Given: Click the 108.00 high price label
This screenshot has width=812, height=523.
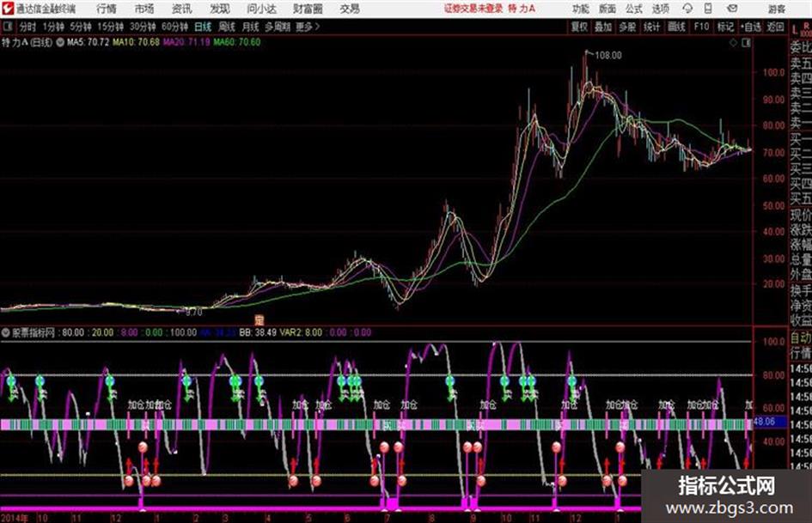Looking at the screenshot, I should pos(608,55).
